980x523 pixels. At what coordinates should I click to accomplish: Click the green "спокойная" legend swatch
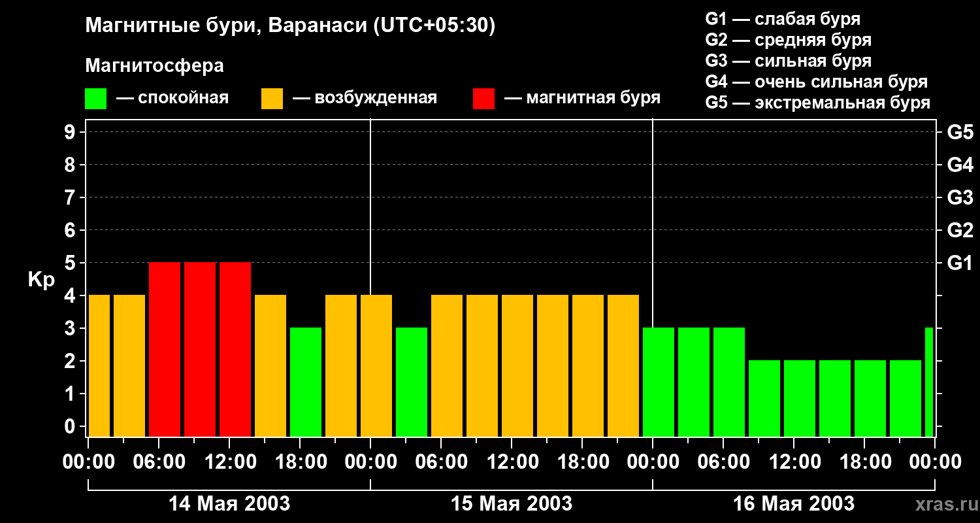(x=95, y=99)
